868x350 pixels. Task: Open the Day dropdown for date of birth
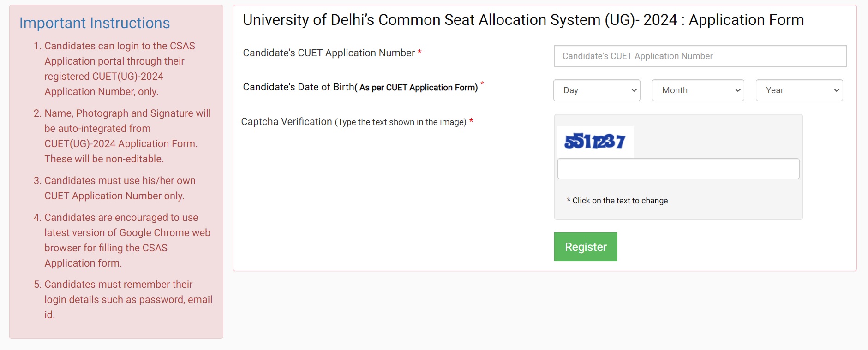click(x=596, y=90)
